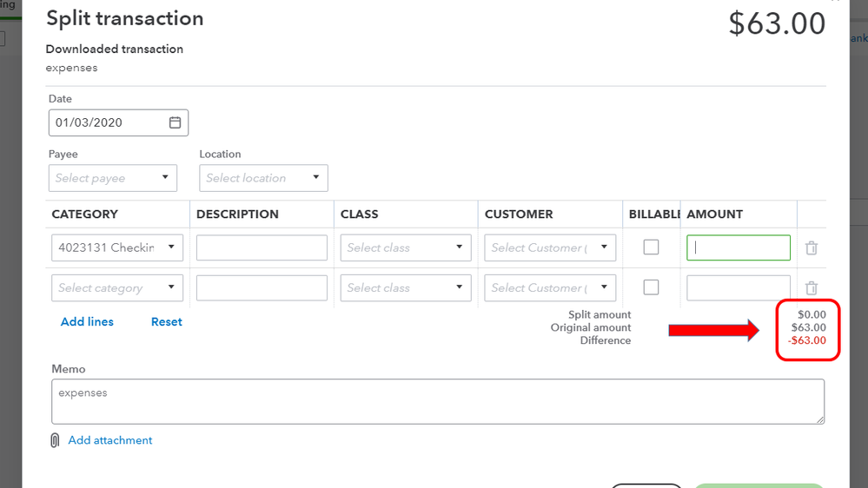The height and width of the screenshot is (488, 868).
Task: Expand second line Select Customer dropdown
Action: [x=604, y=287]
